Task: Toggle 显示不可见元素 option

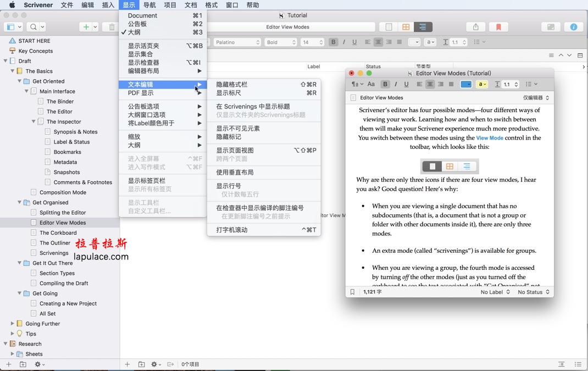Action: 264,129
